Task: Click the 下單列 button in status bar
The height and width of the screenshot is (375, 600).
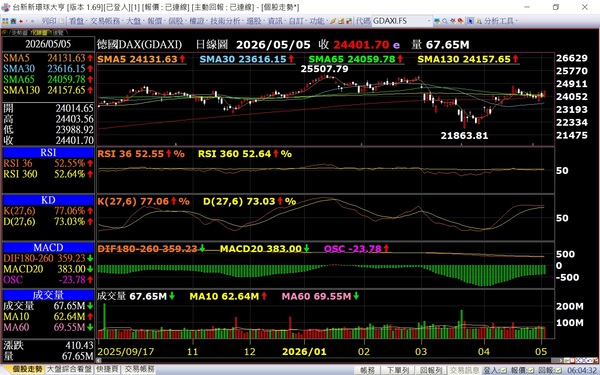Action: click(398, 370)
